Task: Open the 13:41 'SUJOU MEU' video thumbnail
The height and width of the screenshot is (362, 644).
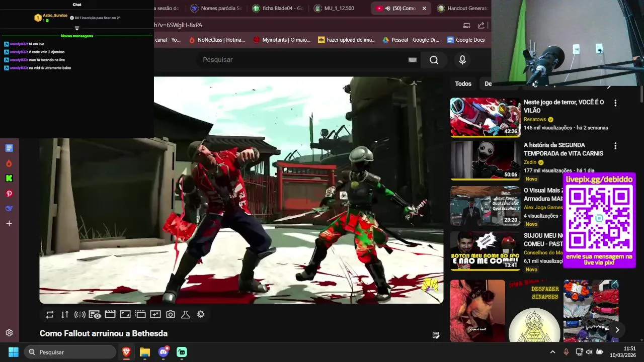Action: 485,251
